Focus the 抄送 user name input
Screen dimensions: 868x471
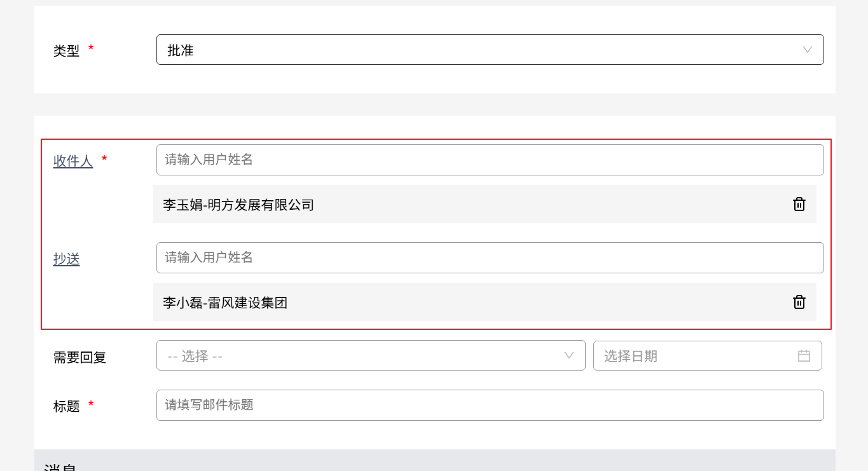click(490, 257)
